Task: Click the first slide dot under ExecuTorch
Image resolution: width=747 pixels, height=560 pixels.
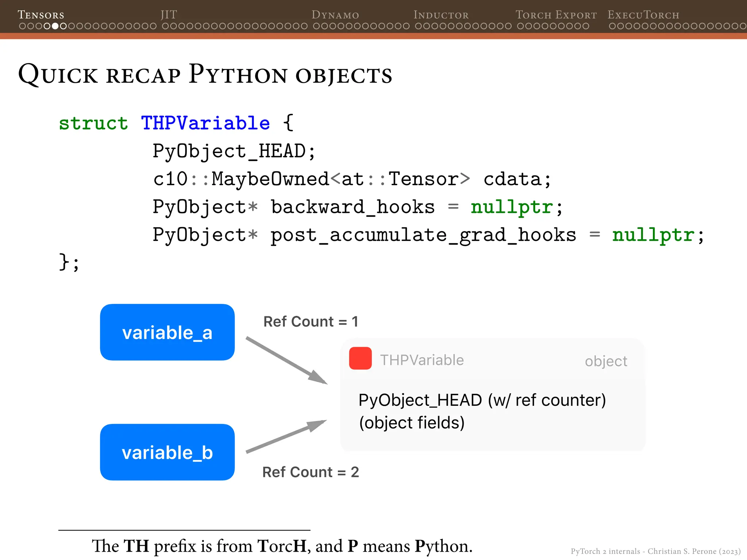Action: pyautogui.click(x=612, y=26)
